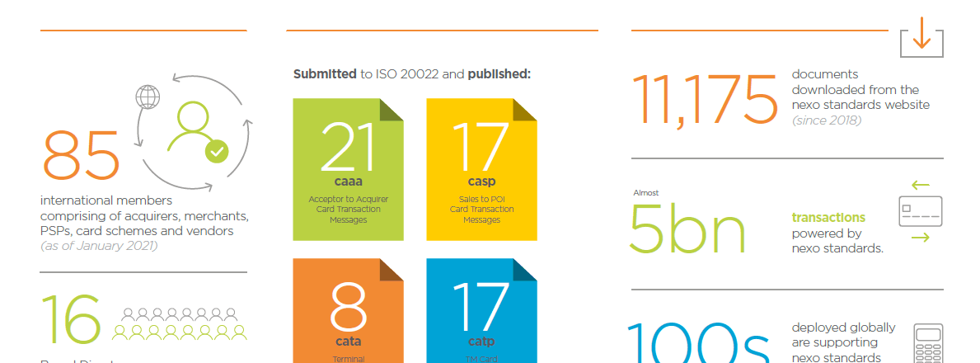Click 'deployed globally are supporting' text
The image size is (980, 363).
point(844,335)
